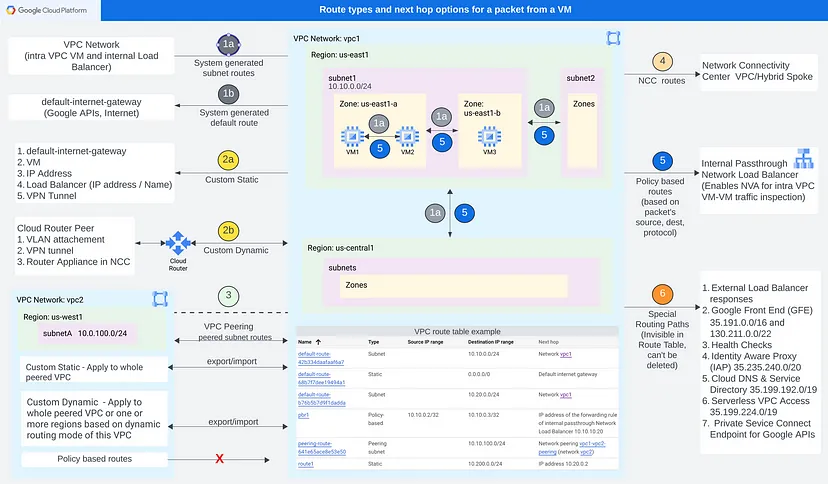828x484 pixels.
Task: Select the VM1 compute instance icon
Action: (x=352, y=136)
